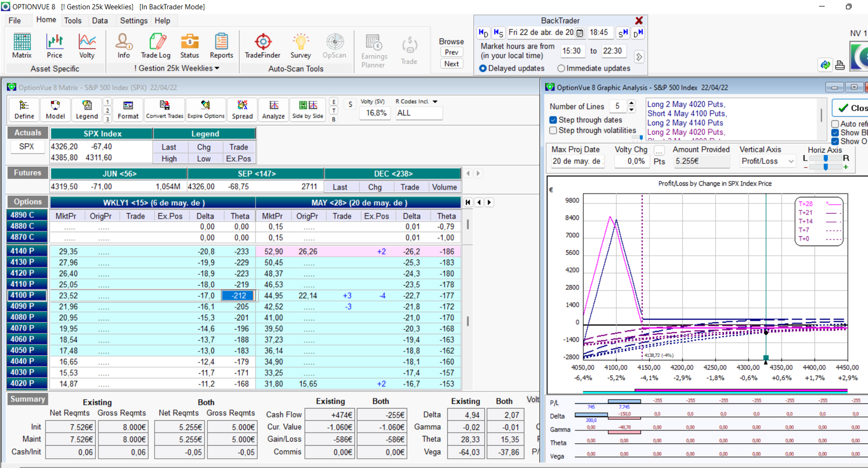Toggle the S button beside Volty (SV)

coord(350,105)
